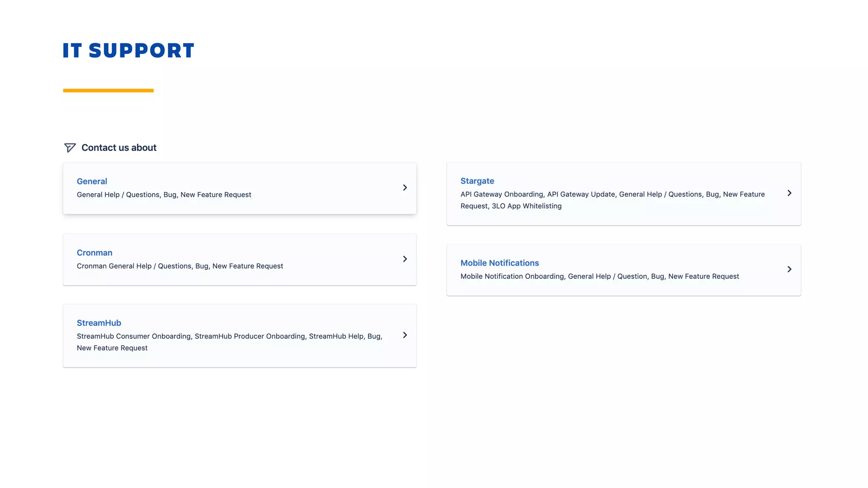This screenshot has width=868, height=488.
Task: Click the General card chevron arrow
Action: [x=405, y=188]
